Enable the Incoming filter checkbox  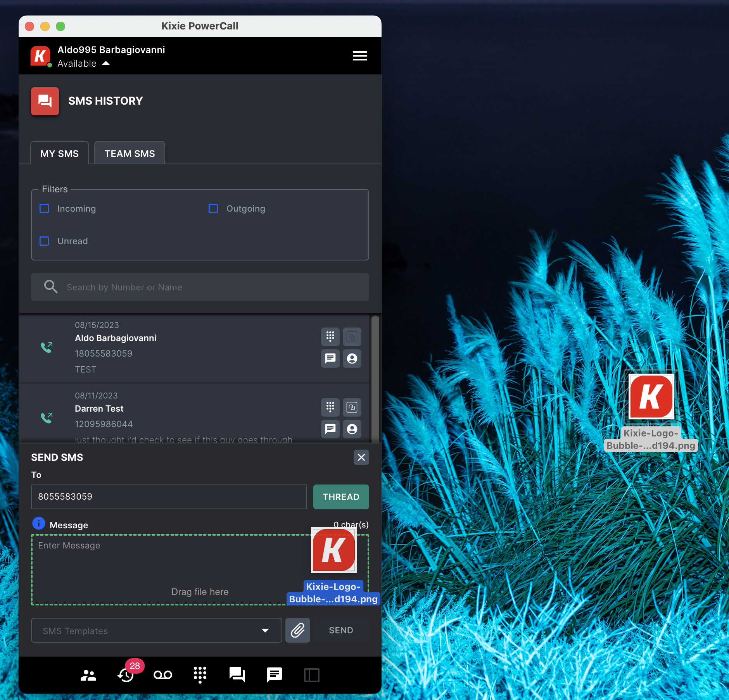(45, 209)
